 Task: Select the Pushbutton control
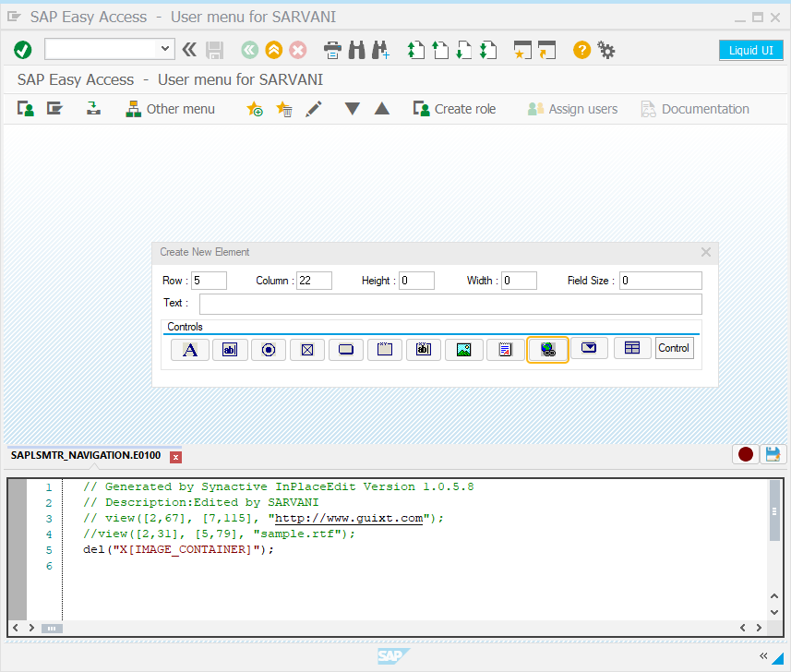tap(346, 349)
